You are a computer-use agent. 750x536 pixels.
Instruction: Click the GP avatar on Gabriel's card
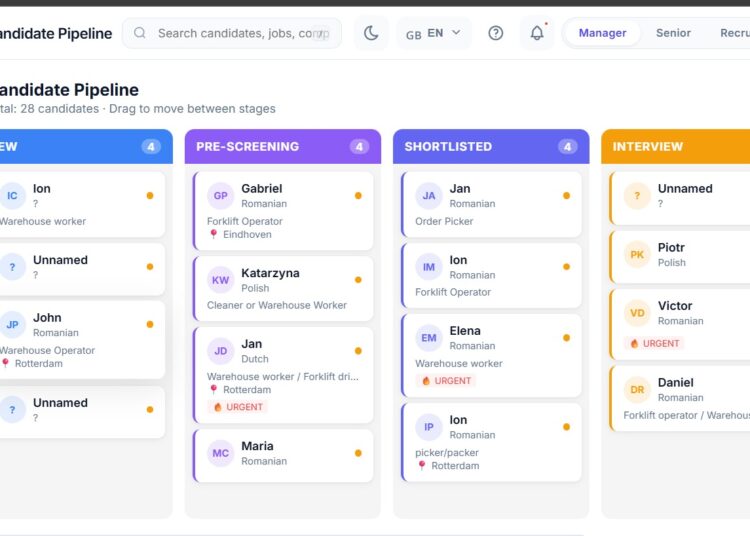[x=221, y=196]
